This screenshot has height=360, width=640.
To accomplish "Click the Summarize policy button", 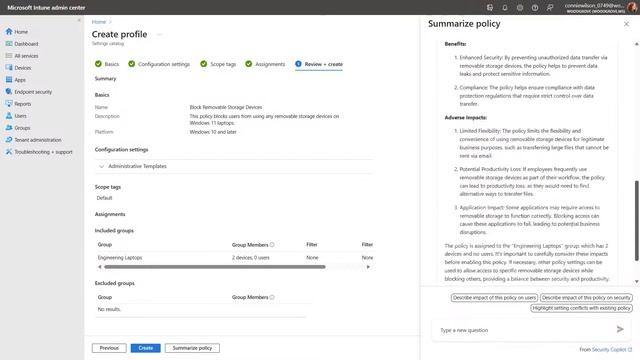I will pos(192,348).
